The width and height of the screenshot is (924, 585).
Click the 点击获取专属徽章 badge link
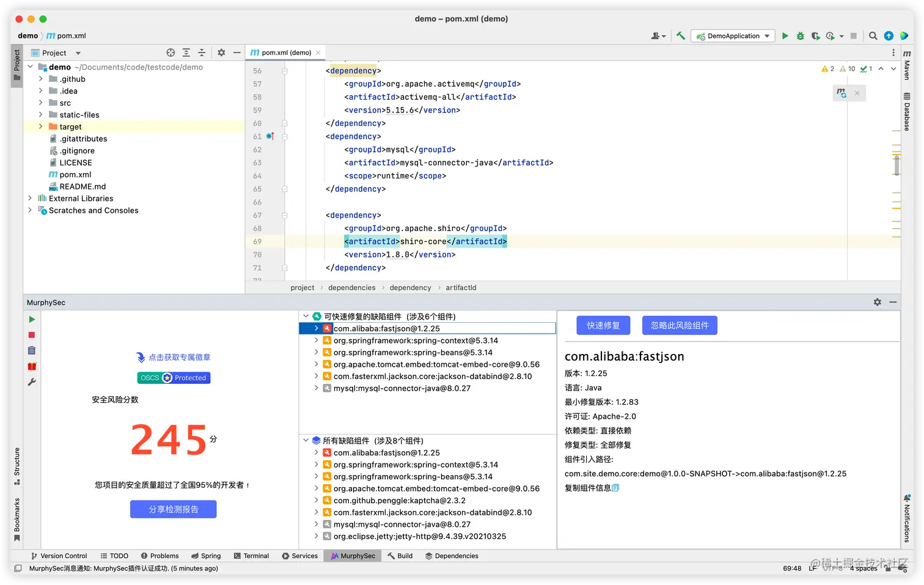[174, 358]
